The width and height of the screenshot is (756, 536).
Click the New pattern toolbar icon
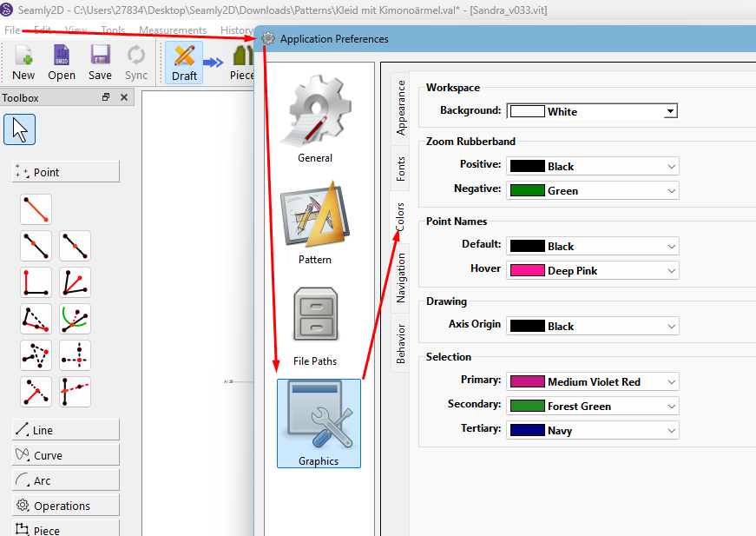point(23,62)
